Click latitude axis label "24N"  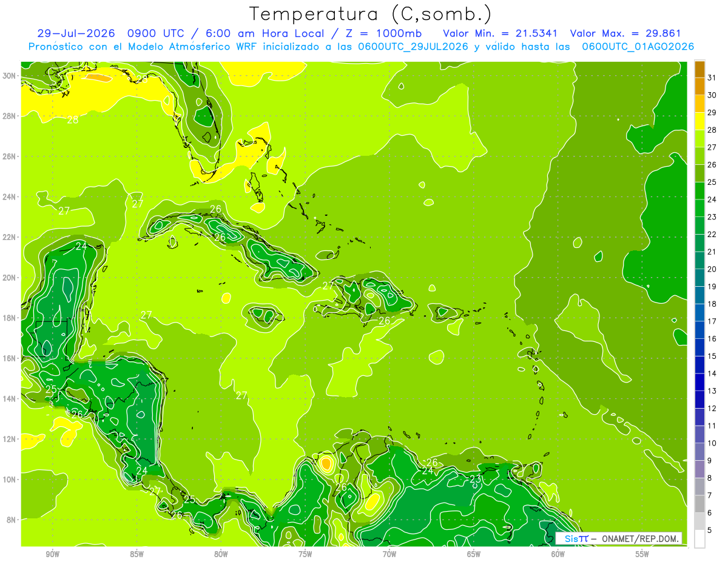click(x=10, y=196)
